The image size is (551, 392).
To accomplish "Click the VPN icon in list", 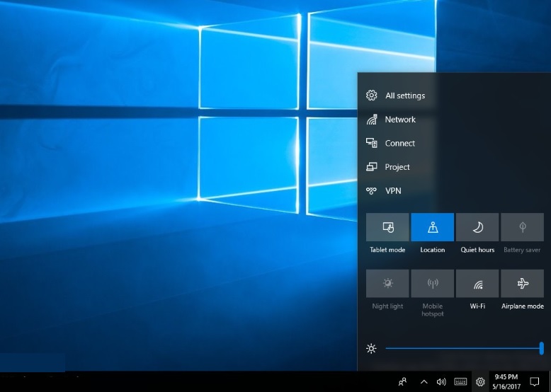I will (x=371, y=191).
